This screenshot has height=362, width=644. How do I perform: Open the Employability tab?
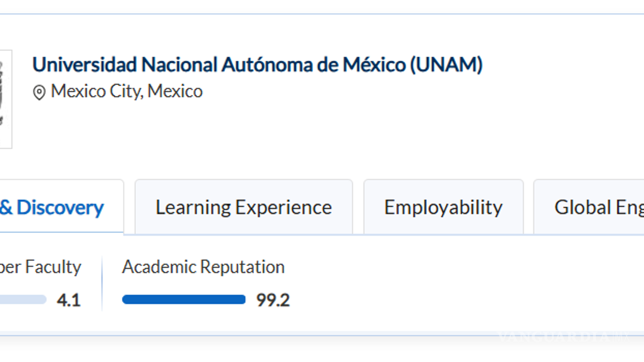click(x=443, y=207)
